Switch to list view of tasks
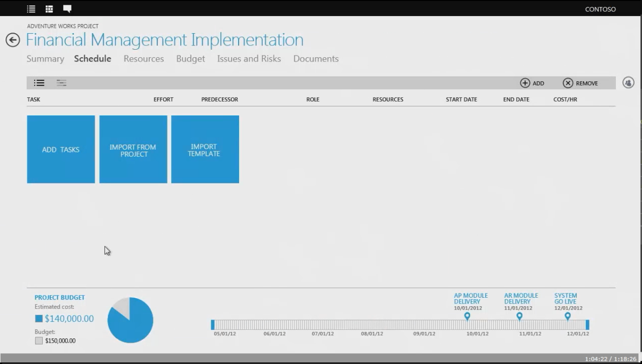This screenshot has height=364, width=642. pyautogui.click(x=39, y=83)
